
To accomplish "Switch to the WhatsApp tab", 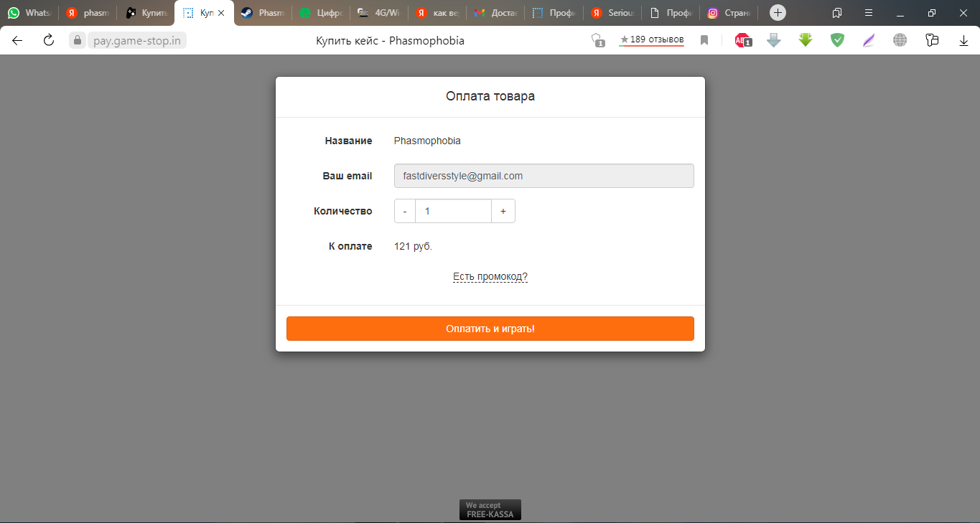I will pos(29,13).
